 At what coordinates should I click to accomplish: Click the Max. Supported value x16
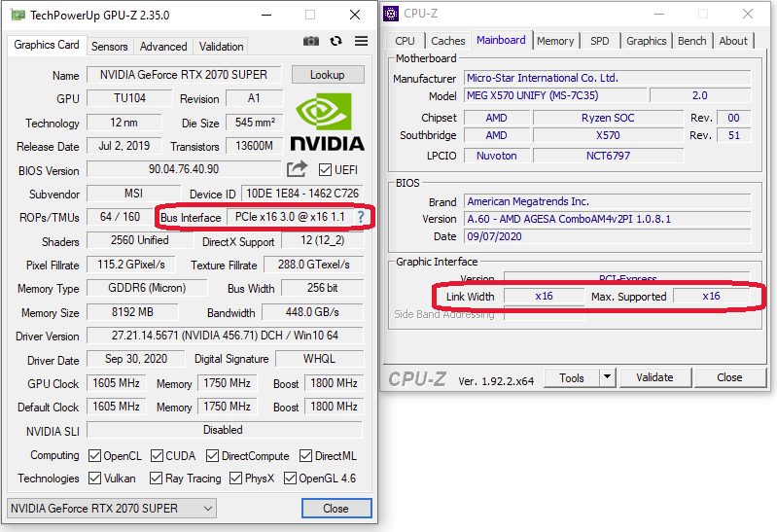[711, 296]
